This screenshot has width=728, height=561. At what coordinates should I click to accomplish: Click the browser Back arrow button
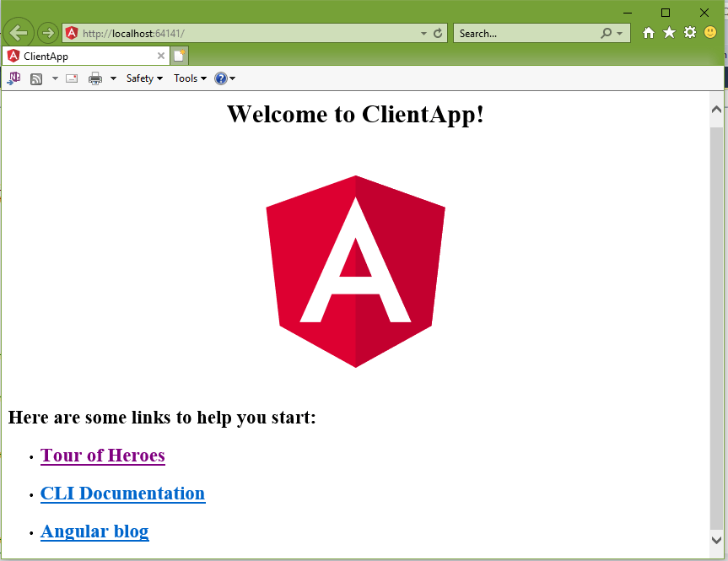pyautogui.click(x=19, y=34)
